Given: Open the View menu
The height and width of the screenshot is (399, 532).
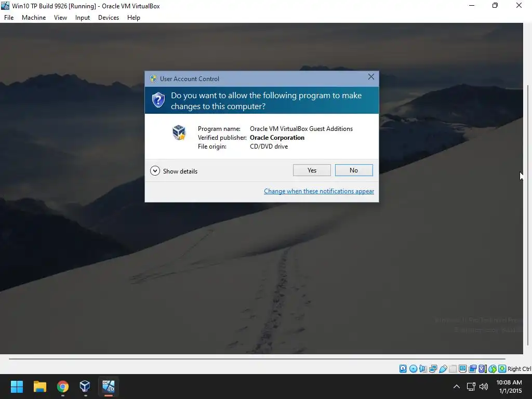Looking at the screenshot, I should click(x=60, y=18).
